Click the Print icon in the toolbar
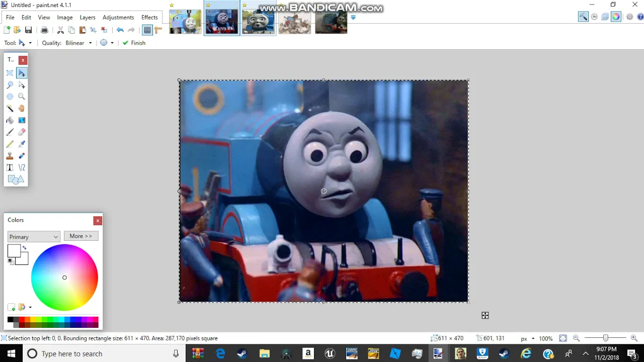Image resolution: width=644 pixels, height=362 pixels. [44, 30]
